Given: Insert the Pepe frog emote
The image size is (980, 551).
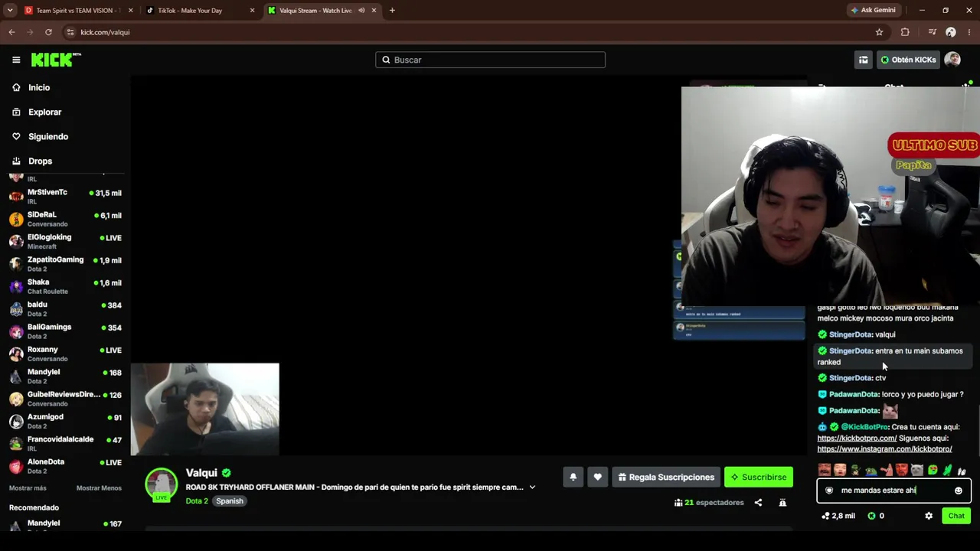Looking at the screenshot, I should (x=871, y=470).
